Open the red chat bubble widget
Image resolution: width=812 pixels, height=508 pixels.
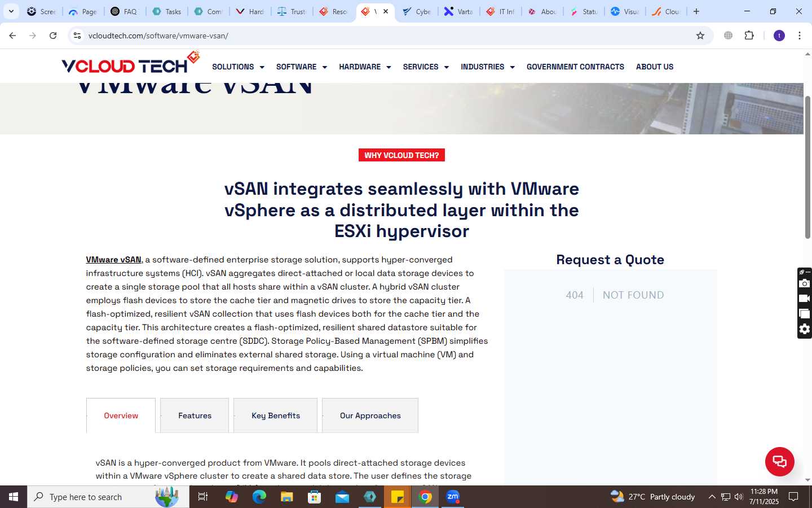point(779,461)
